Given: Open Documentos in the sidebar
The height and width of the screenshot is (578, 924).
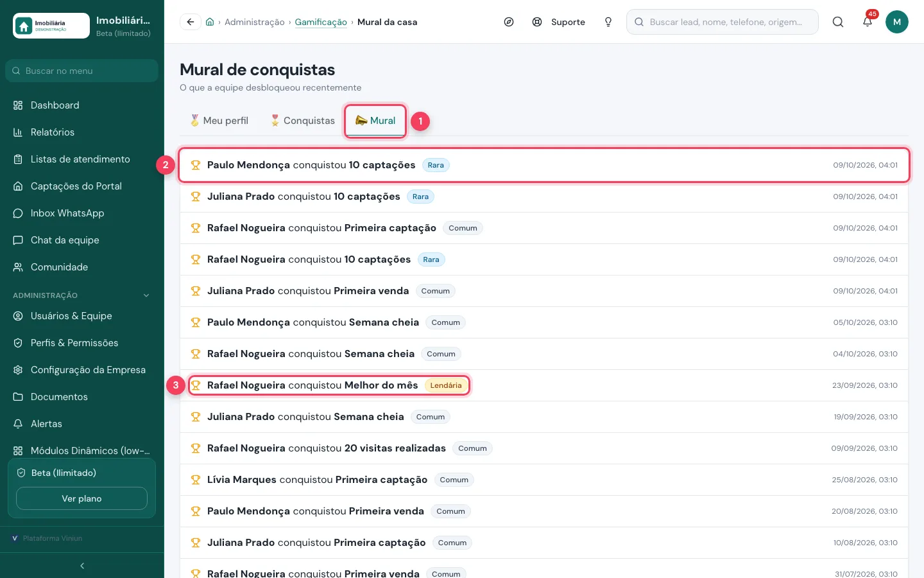Looking at the screenshot, I should (x=82, y=397).
